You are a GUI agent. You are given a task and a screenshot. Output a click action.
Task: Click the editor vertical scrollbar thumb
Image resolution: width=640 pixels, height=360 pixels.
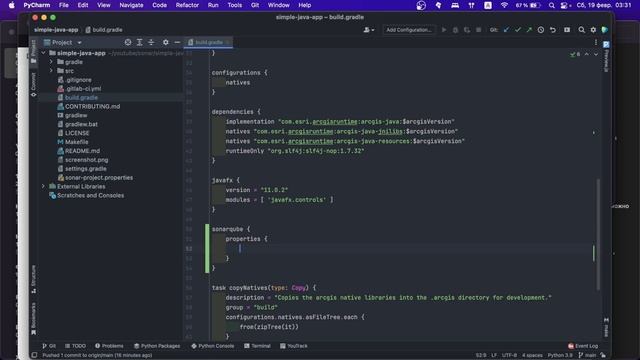click(x=598, y=234)
